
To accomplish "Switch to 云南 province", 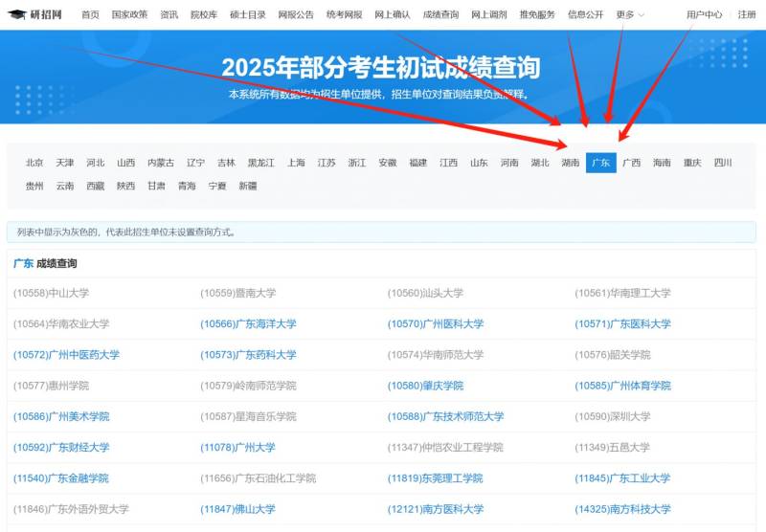I will click(65, 186).
